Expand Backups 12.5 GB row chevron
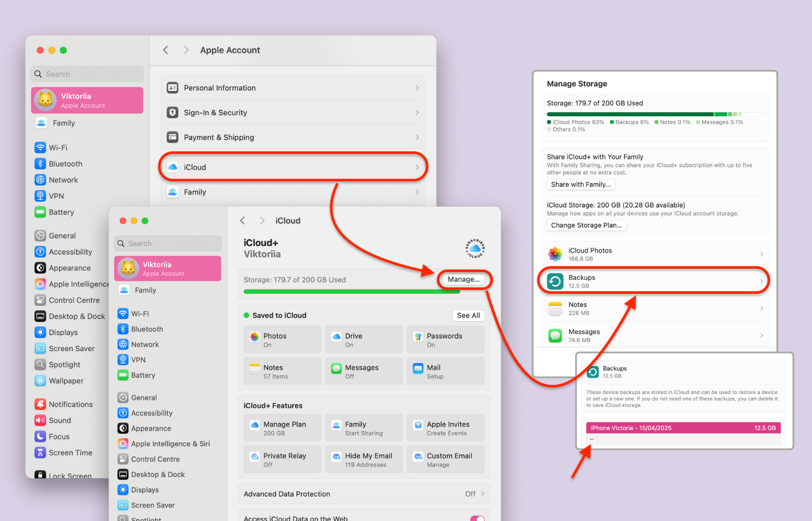 (x=762, y=281)
